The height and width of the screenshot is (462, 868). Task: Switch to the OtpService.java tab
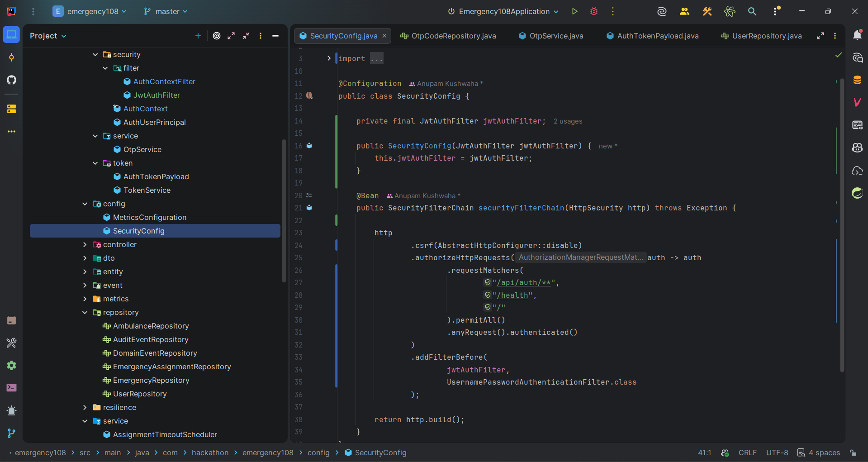pyautogui.click(x=555, y=36)
